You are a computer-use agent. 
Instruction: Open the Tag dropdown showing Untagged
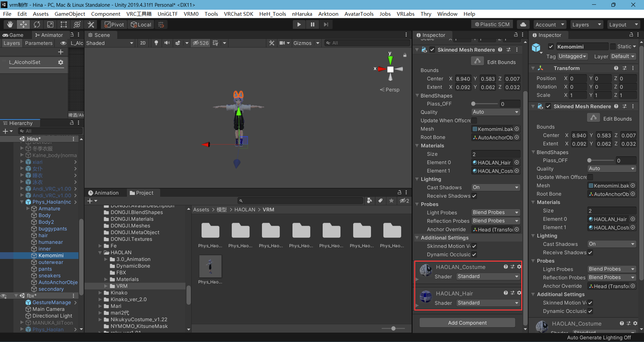click(573, 56)
